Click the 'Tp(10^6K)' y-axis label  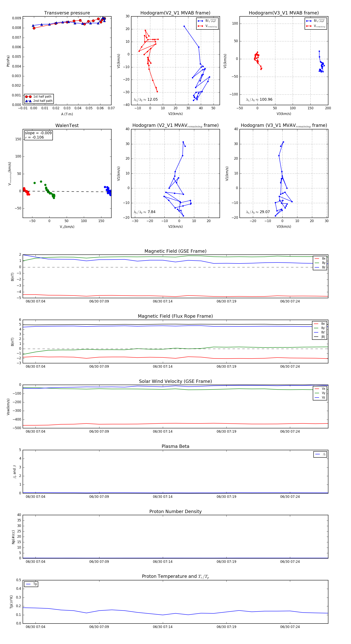tap(11, 602)
